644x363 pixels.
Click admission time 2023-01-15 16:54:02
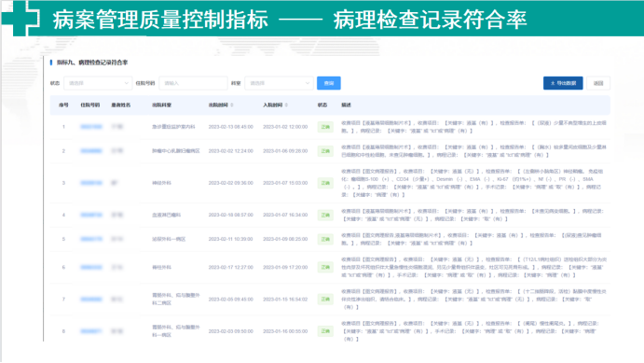click(x=285, y=300)
